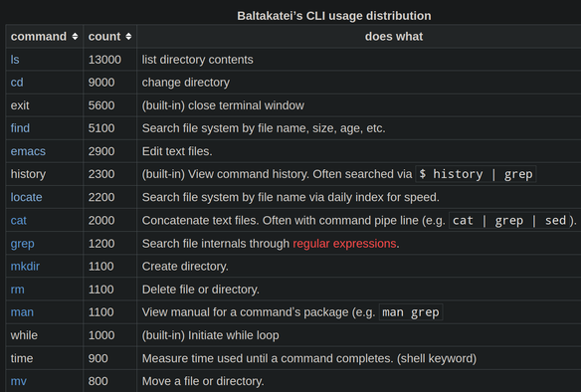Click the count value 2300
The width and height of the screenshot is (581, 392).
(x=101, y=174)
